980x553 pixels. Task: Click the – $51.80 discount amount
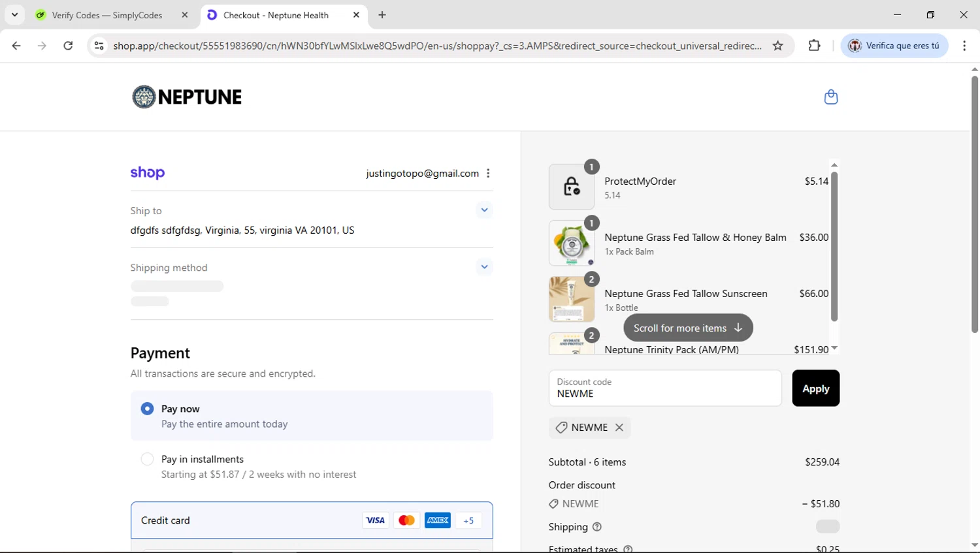point(821,504)
